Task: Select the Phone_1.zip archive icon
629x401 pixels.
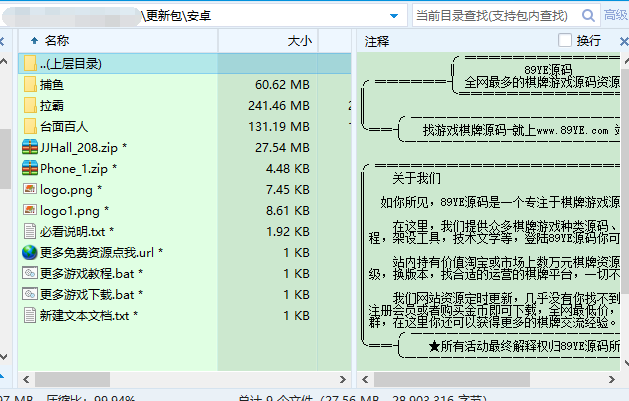Action: click(x=30, y=168)
